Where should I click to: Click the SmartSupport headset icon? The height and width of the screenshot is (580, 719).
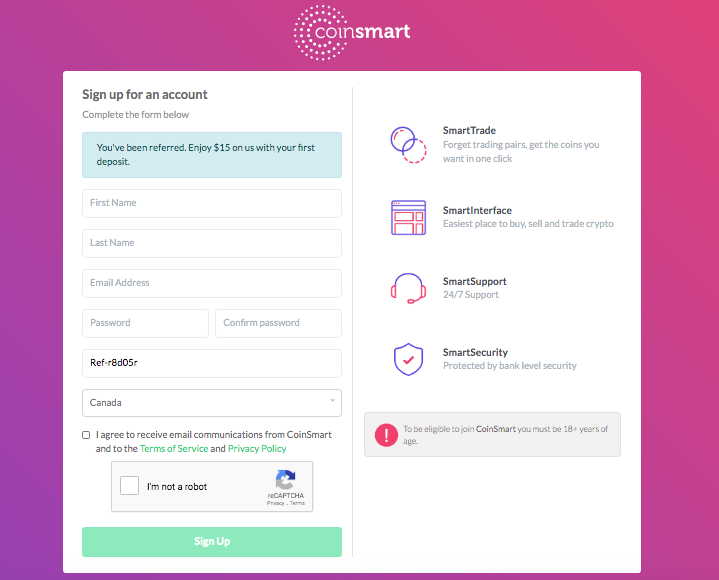click(x=408, y=288)
